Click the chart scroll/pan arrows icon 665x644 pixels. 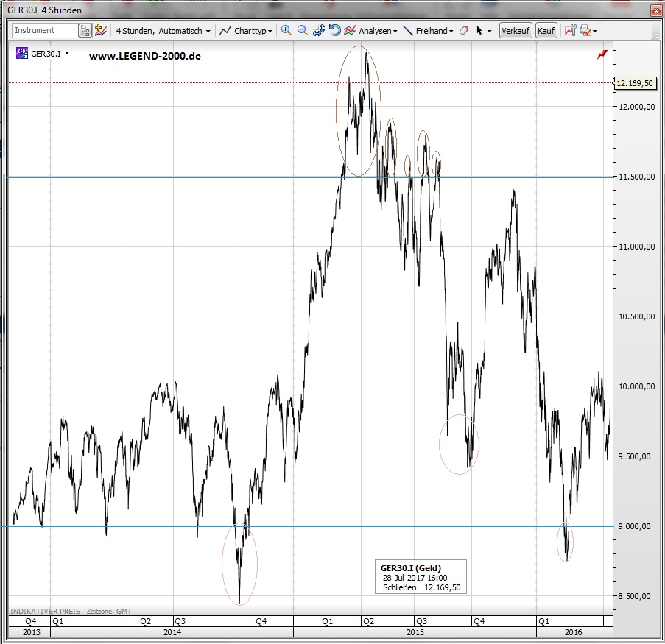point(319,31)
